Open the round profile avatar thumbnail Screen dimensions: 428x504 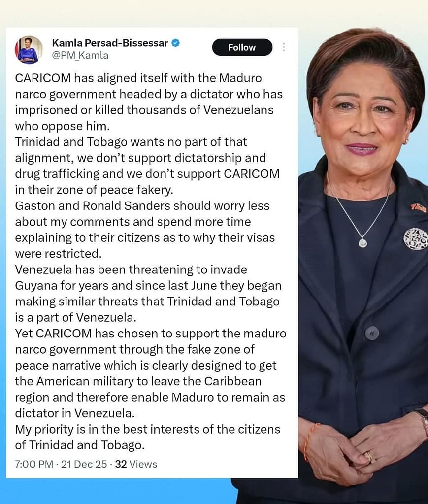(29, 49)
